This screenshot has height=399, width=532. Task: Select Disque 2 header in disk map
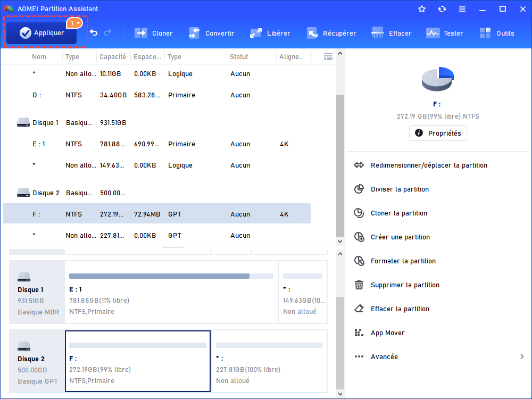[37, 361]
